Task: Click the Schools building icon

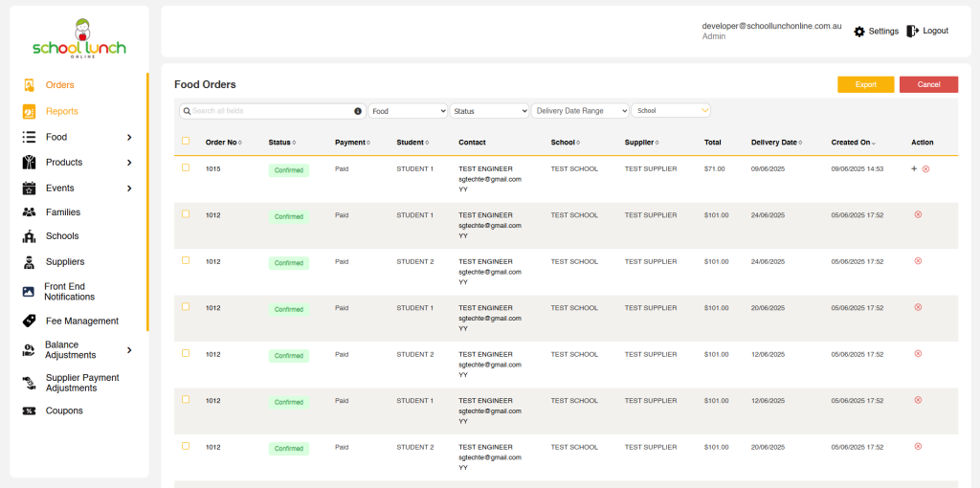Action: (x=29, y=236)
